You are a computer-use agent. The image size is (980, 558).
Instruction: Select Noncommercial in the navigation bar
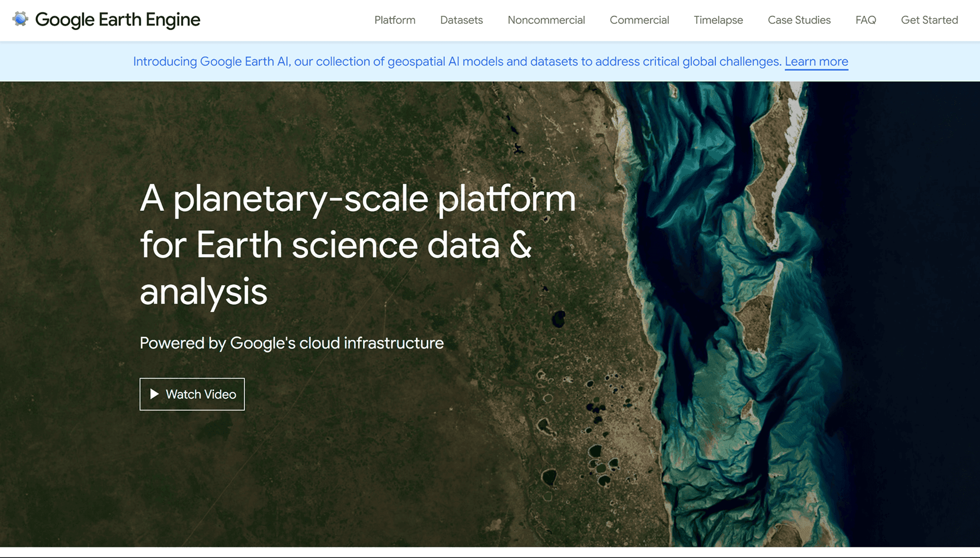click(x=546, y=20)
